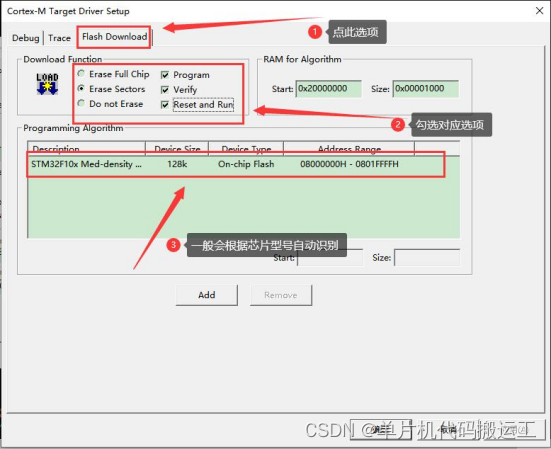The image size is (551, 449).
Task: Open the Trace tab
Action: coord(59,38)
